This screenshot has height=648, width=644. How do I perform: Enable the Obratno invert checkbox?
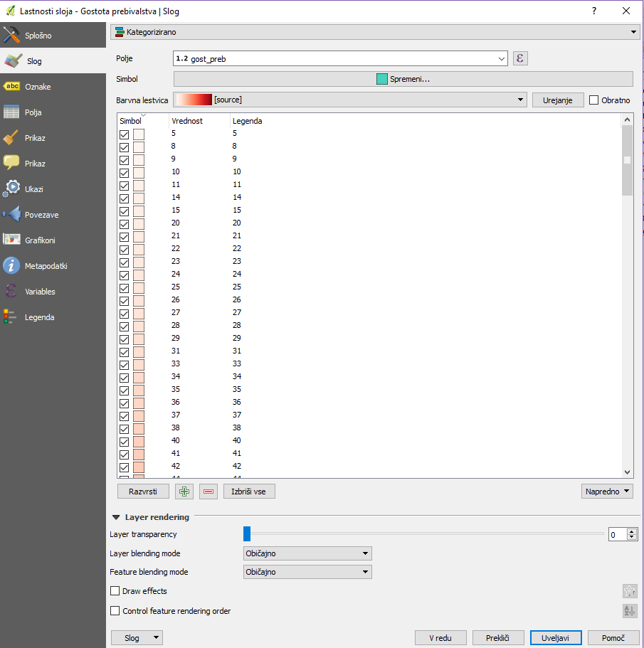(x=594, y=100)
